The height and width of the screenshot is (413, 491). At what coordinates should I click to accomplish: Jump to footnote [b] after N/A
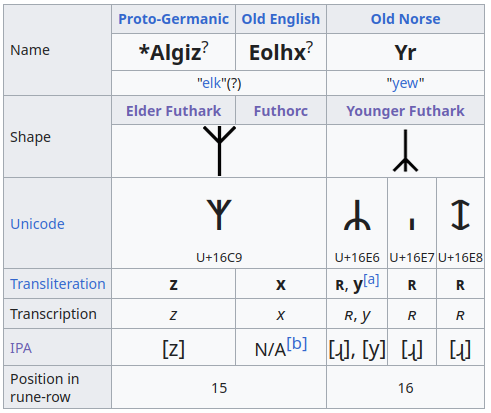(x=297, y=344)
